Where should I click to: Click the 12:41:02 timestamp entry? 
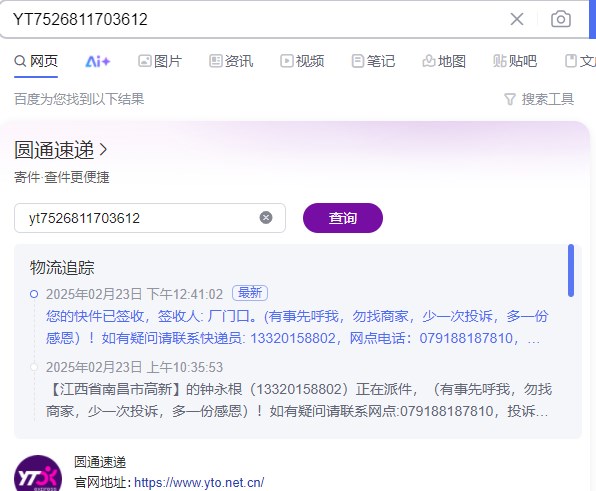(x=135, y=294)
